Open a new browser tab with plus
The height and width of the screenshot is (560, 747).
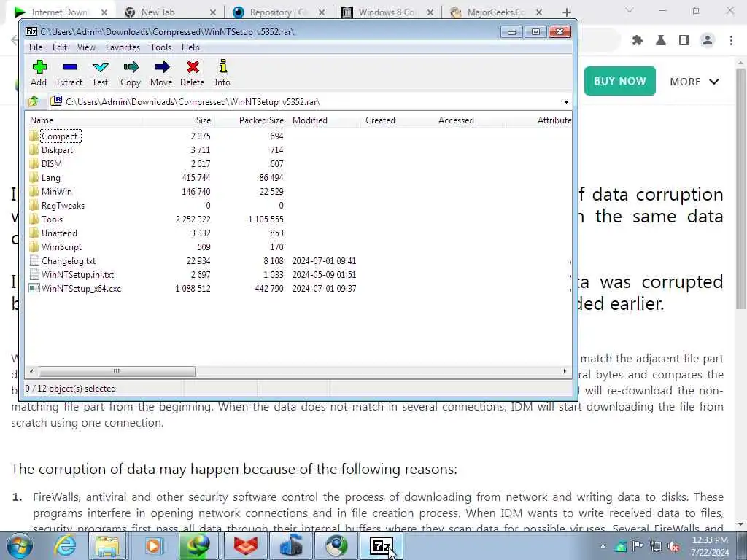click(x=566, y=12)
